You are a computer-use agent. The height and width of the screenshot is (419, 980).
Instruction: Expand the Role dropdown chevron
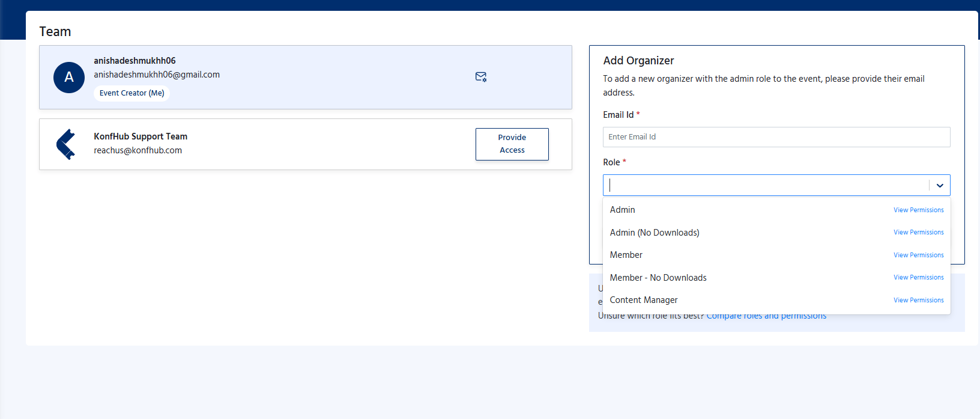click(940, 185)
